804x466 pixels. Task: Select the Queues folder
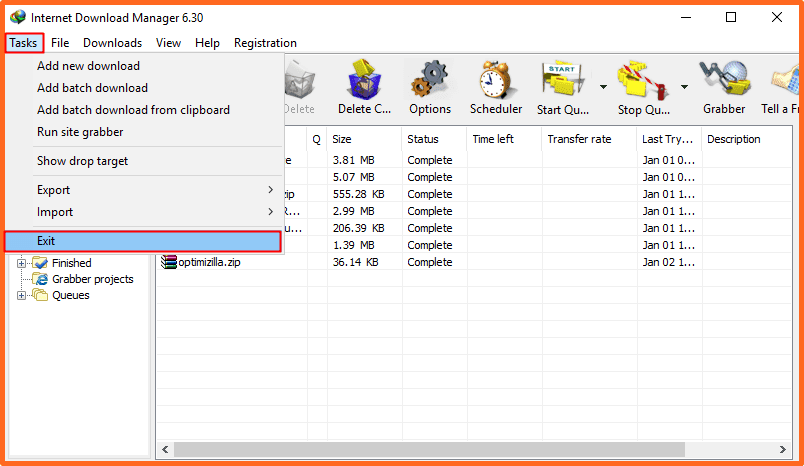(71, 295)
